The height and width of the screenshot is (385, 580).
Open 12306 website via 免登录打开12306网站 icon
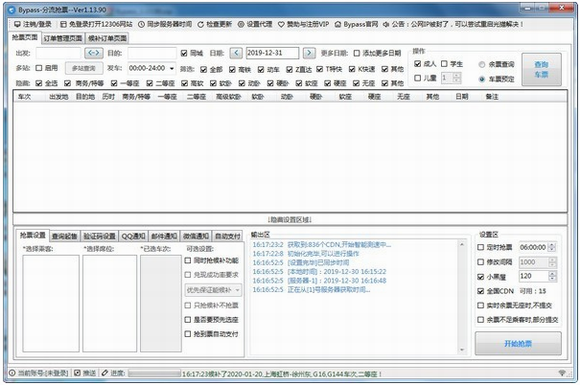(x=63, y=24)
